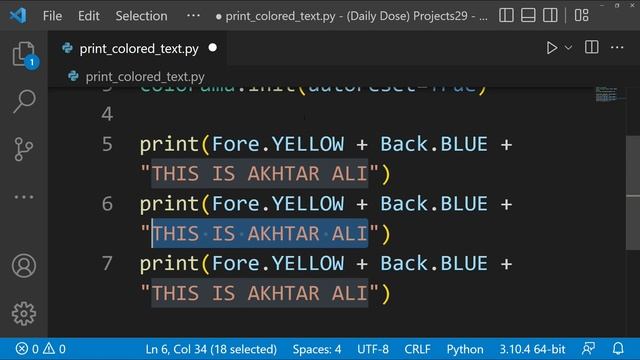The height and width of the screenshot is (360, 640).
Task: Open the feedback icon in status bar
Action: coord(588,349)
